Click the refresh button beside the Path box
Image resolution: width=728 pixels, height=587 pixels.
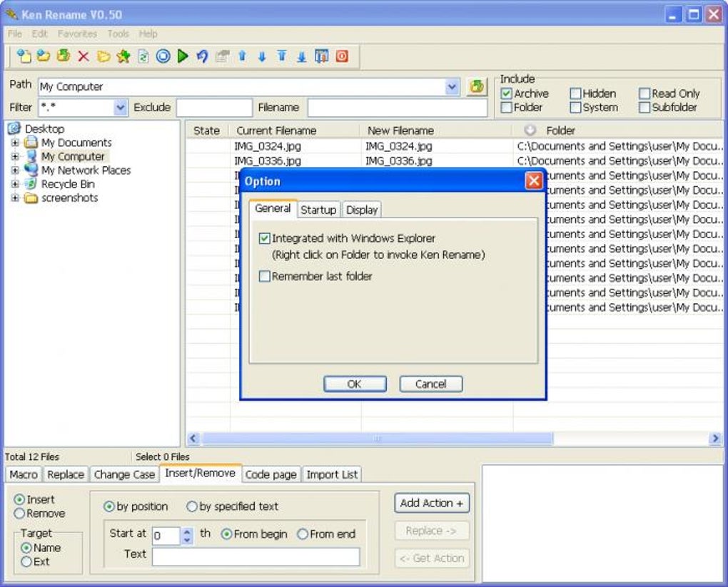point(476,86)
